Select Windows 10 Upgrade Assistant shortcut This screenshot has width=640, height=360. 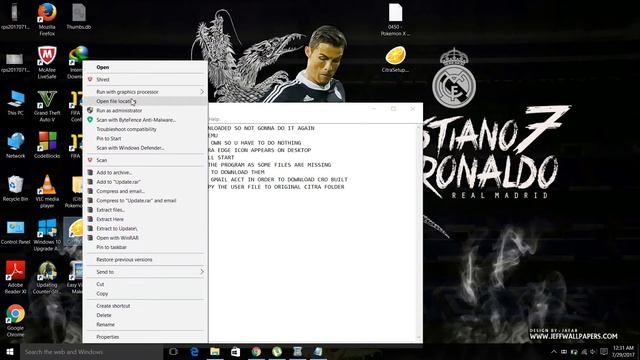tap(47, 235)
